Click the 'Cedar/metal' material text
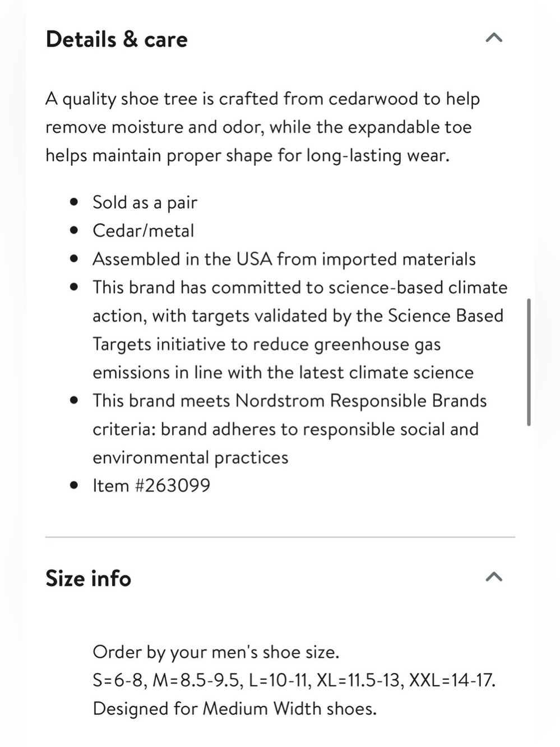This screenshot has height=747, width=560. point(144,230)
